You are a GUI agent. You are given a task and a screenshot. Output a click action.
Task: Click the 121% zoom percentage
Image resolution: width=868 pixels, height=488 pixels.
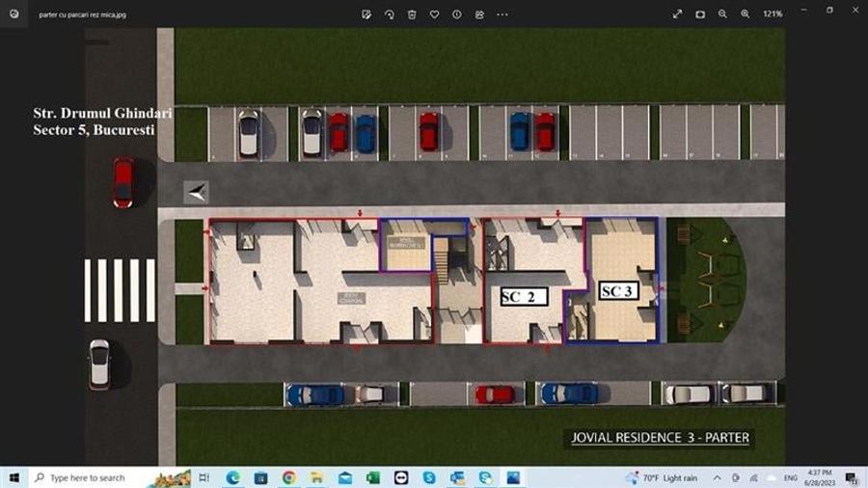773,14
